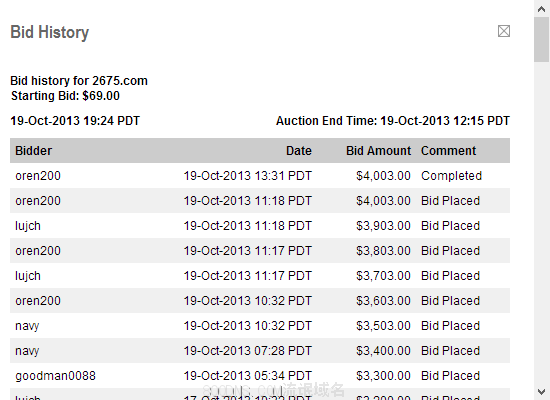This screenshot has width=550, height=400.
Task: Click the scrollbar up arrow
Action: 542,9
